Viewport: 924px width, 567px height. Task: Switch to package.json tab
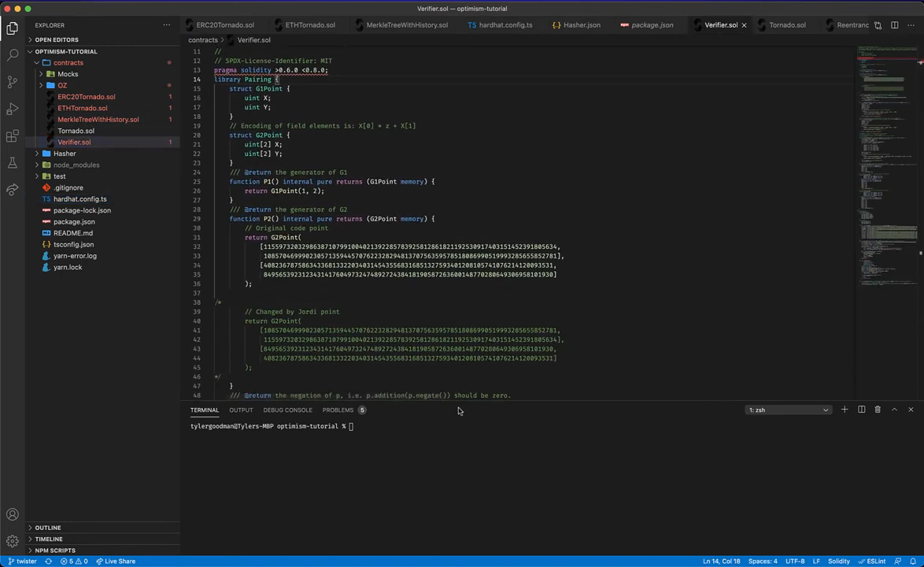point(652,25)
